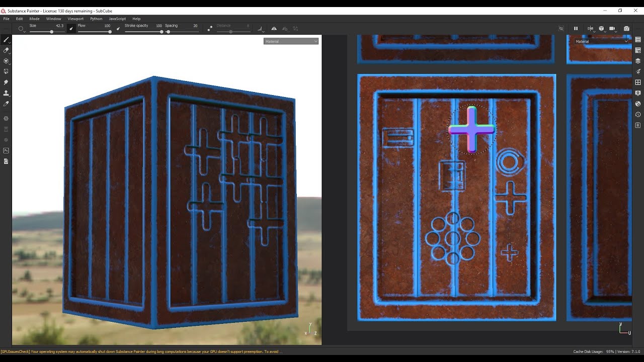Open the Edit menu
Image resolution: width=644 pixels, height=362 pixels.
coord(19,19)
